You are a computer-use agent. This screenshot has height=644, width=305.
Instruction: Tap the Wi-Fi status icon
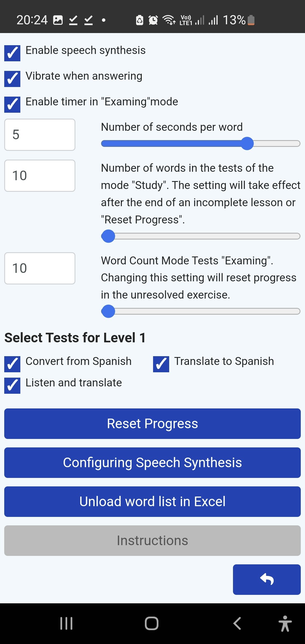(x=169, y=20)
